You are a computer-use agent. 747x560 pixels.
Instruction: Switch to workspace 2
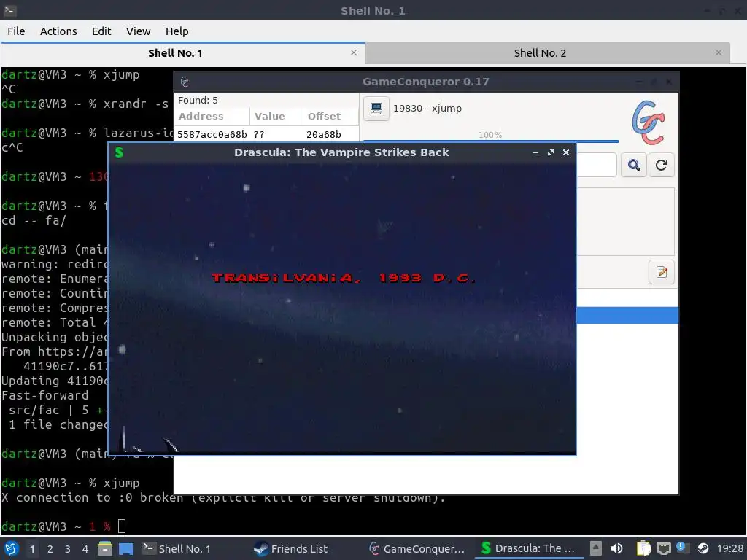coord(50,549)
